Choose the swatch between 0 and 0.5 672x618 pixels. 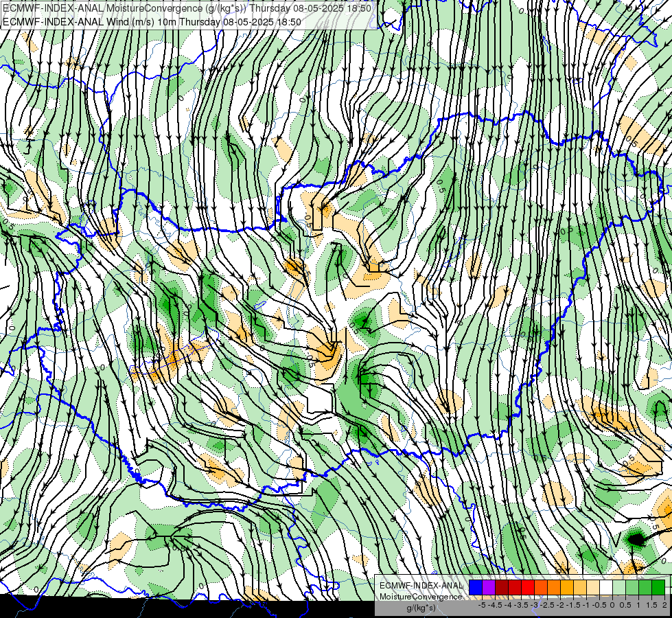tap(619, 588)
